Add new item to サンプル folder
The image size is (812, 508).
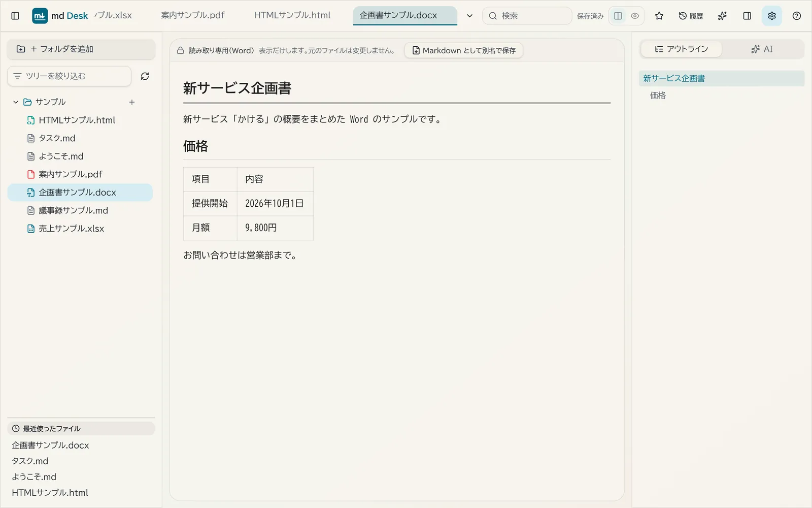pyautogui.click(x=132, y=102)
